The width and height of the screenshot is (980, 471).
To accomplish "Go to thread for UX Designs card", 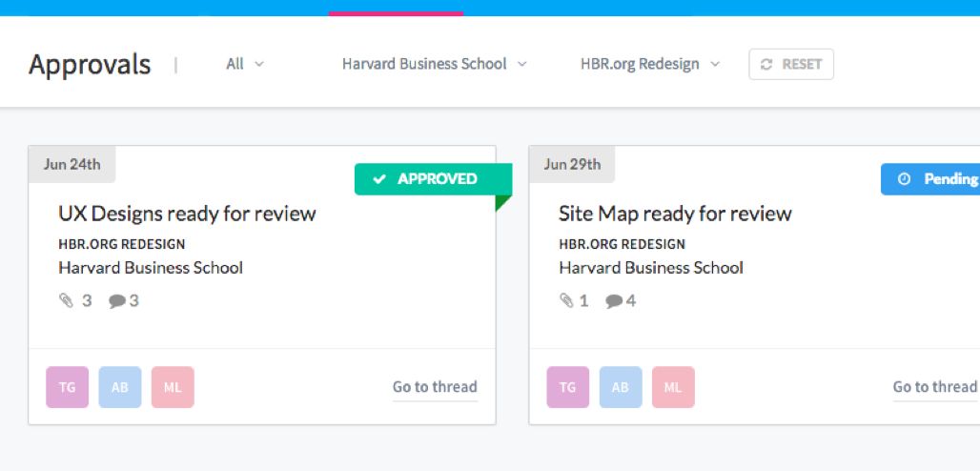I will 435,387.
